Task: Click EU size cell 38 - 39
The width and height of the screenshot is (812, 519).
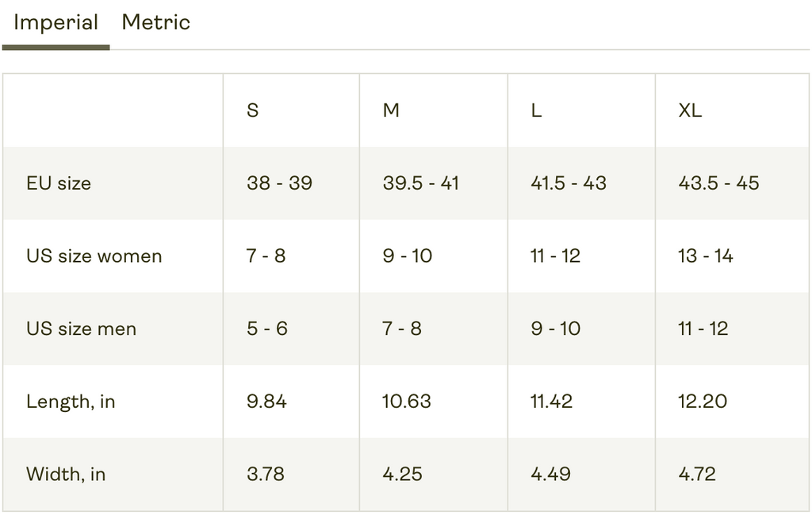Action: pyautogui.click(x=279, y=183)
